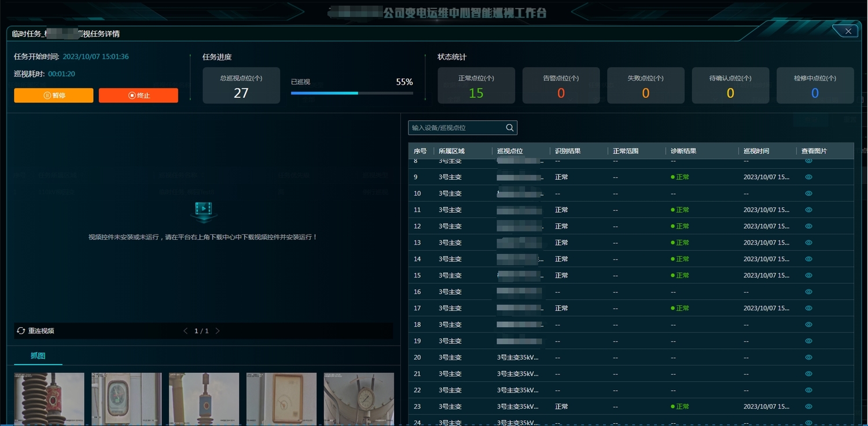View picture for row 21 eye icon
Screen dimensions: 868x426
pyautogui.click(x=809, y=373)
